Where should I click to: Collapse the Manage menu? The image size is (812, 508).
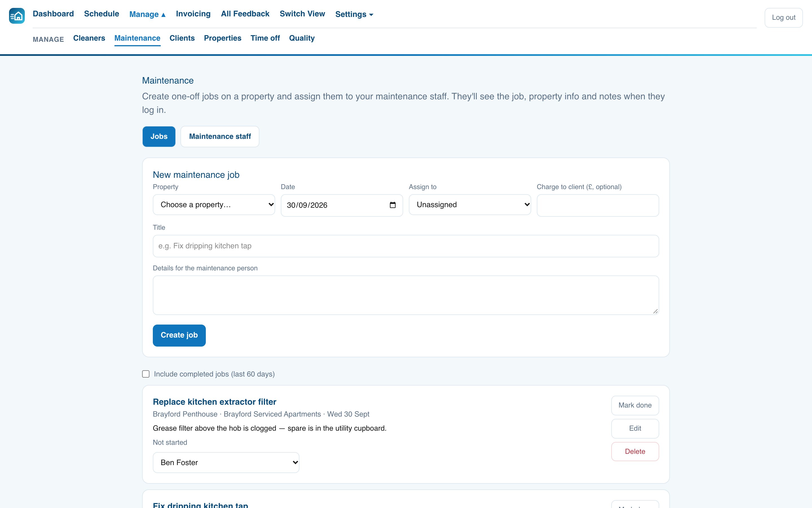(147, 14)
